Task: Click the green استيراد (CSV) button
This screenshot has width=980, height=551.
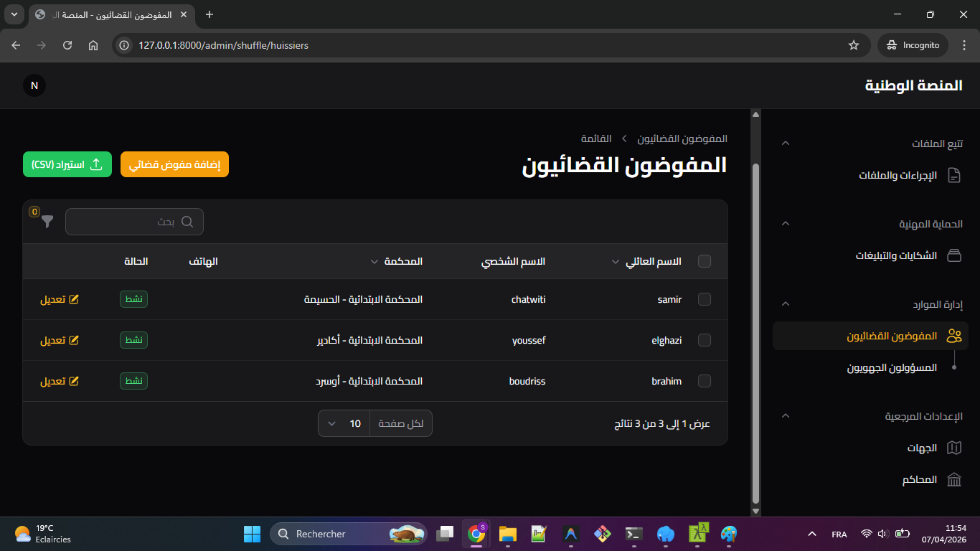Action: [x=67, y=164]
